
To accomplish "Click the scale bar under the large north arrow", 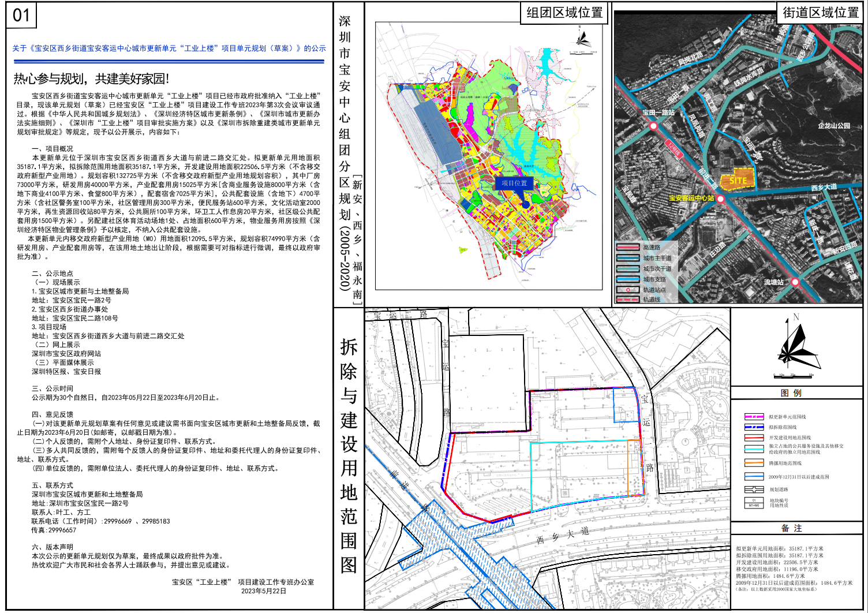I will click(794, 376).
